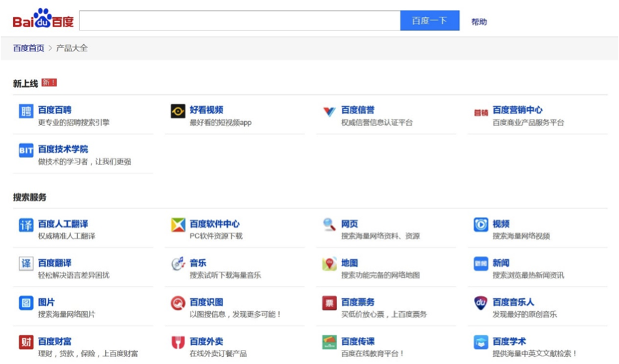Click the description 更专业的招聘搜索引擎

(x=74, y=122)
